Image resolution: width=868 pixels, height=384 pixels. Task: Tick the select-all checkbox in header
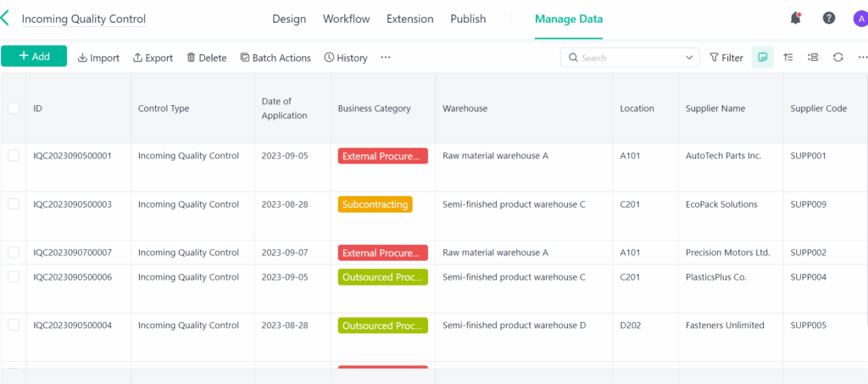(x=14, y=109)
